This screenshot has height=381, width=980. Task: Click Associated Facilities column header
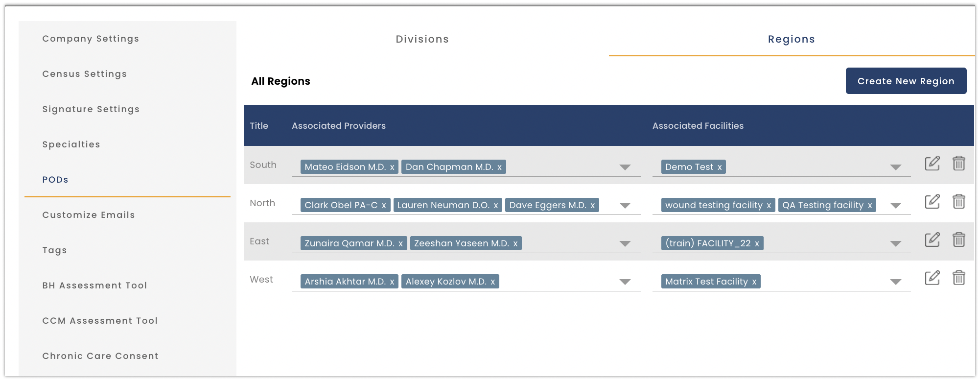[x=698, y=126]
